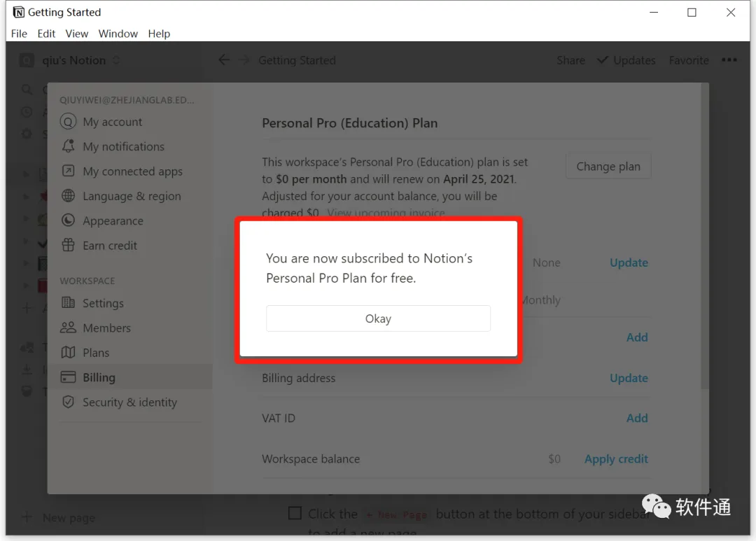
Task: Open My notifications bell icon
Action: [x=69, y=146]
